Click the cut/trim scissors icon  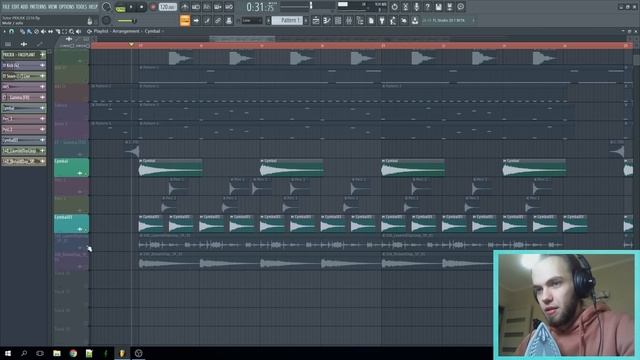[405, 7]
